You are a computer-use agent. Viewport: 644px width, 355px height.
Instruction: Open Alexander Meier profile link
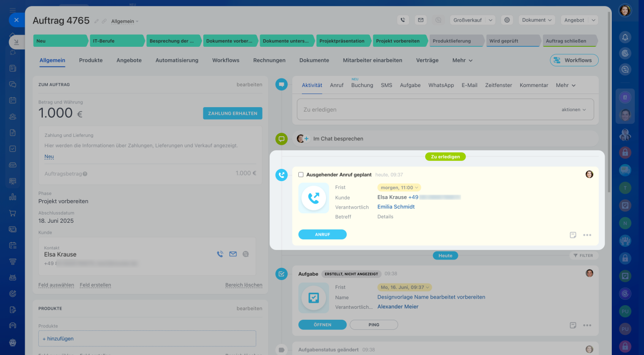(398, 307)
